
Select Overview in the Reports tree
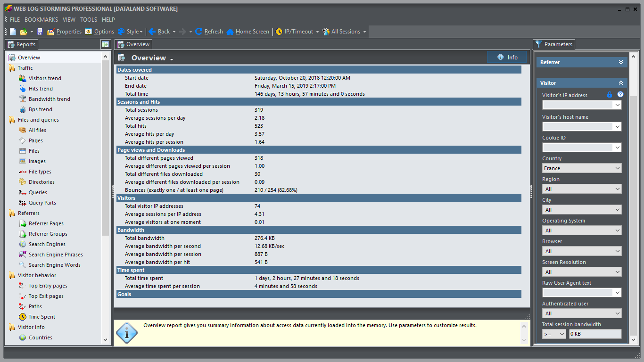click(x=29, y=58)
